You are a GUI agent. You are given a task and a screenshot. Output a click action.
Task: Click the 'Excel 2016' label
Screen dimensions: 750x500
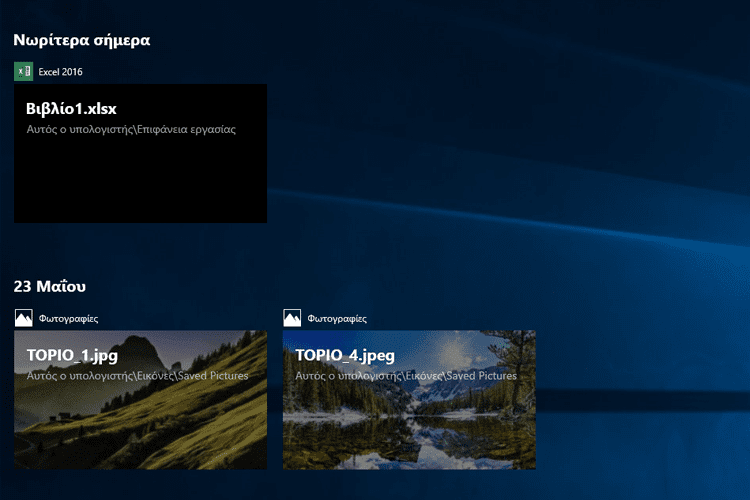(60, 72)
